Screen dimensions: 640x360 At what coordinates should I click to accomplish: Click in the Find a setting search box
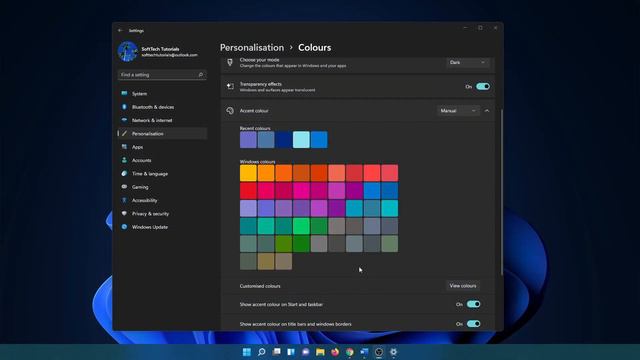(162, 75)
